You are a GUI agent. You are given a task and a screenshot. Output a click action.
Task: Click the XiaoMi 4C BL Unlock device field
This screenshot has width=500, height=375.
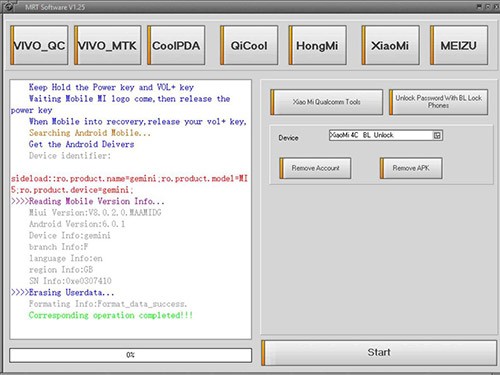coord(386,135)
